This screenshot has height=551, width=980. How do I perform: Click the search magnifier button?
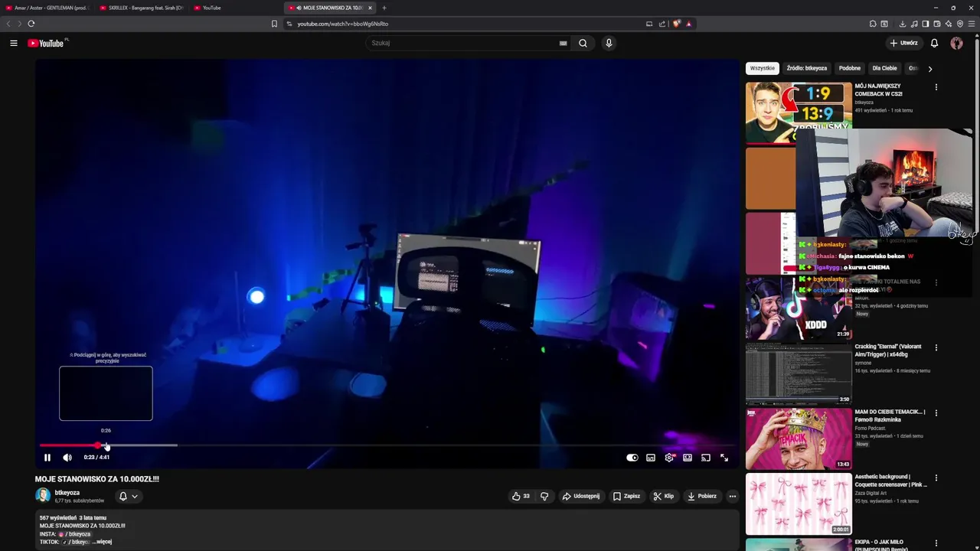(583, 43)
